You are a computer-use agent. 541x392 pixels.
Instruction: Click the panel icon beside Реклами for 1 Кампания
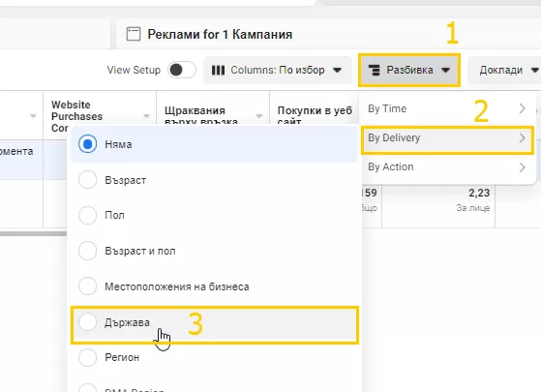134,35
